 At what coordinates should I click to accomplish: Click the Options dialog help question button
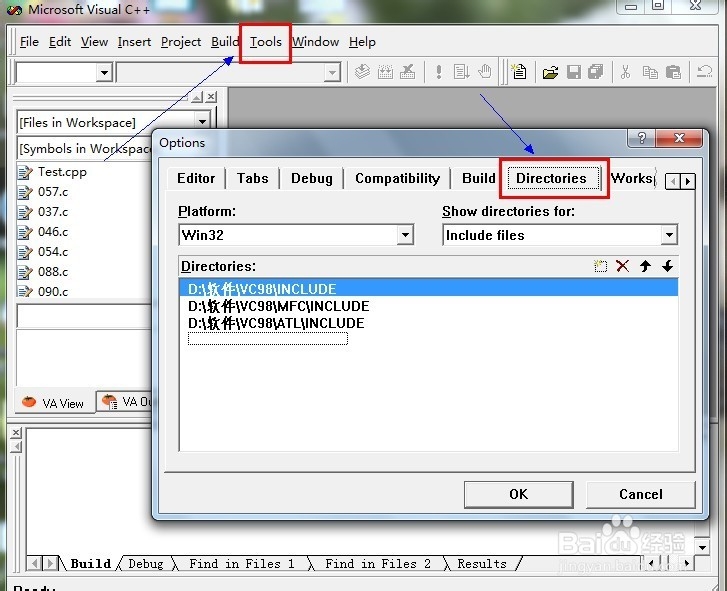tap(642, 138)
